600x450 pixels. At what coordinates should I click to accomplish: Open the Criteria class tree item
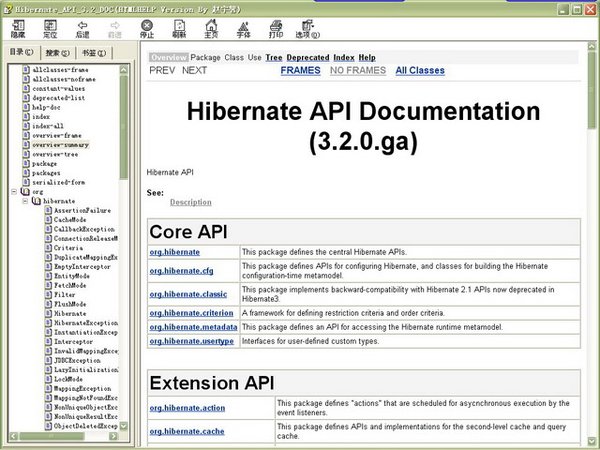click(70, 247)
